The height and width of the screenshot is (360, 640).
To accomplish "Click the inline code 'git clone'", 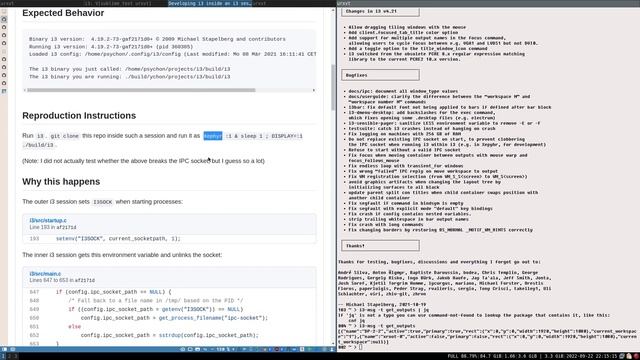I will coord(64,136).
